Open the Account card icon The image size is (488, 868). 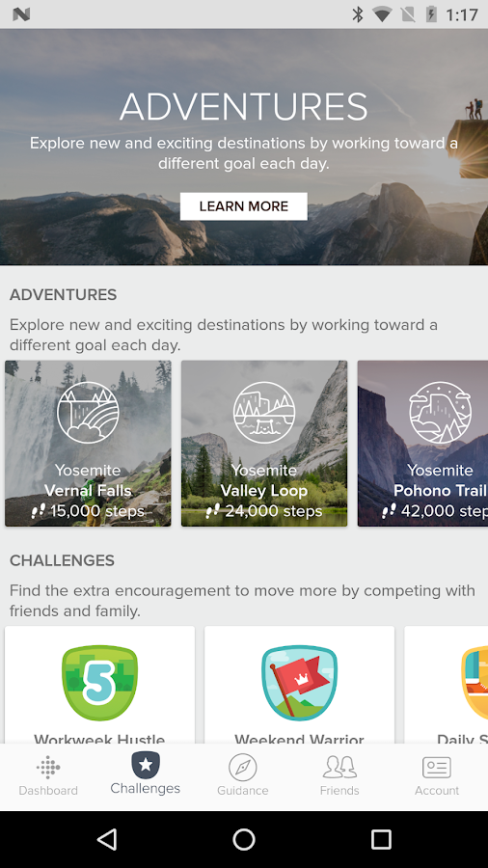click(437, 768)
